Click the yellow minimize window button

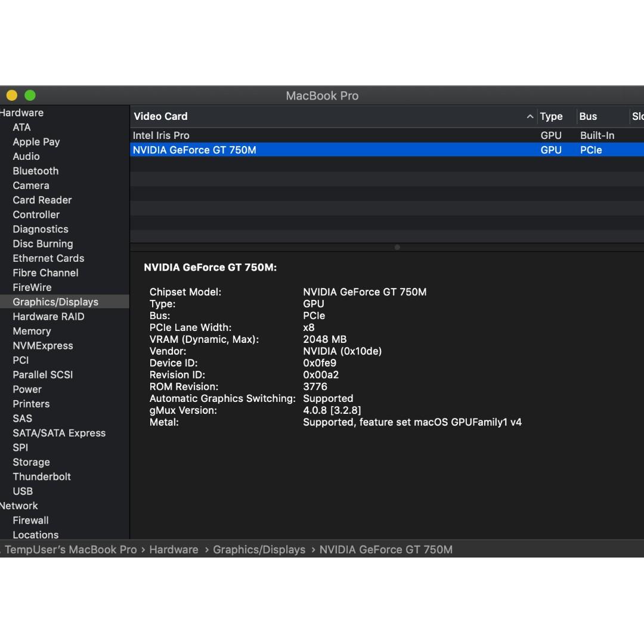pos(12,95)
